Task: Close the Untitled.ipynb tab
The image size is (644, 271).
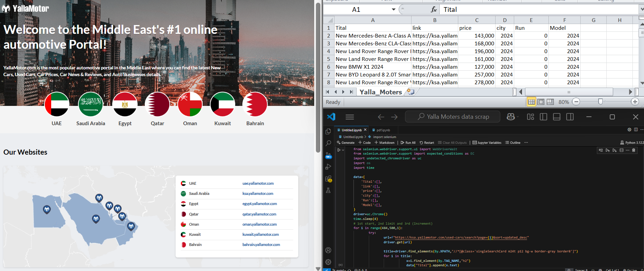Action: [365, 130]
